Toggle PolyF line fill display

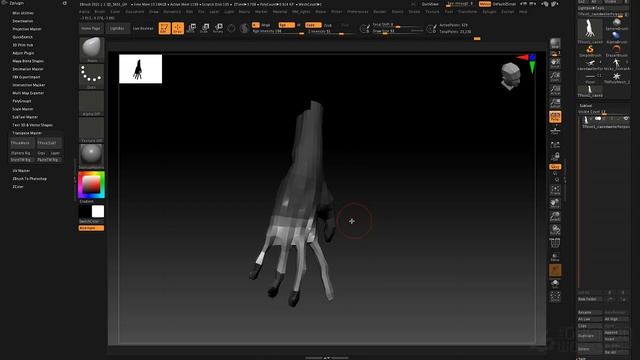point(555,244)
